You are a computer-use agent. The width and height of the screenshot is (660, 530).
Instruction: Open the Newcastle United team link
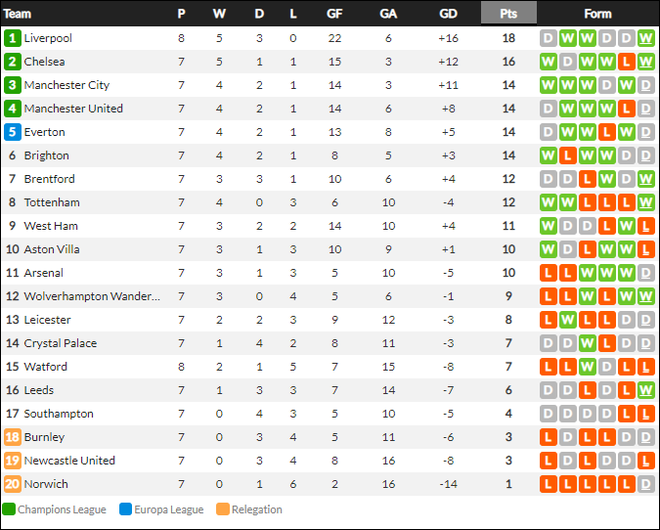pyautogui.click(x=69, y=461)
